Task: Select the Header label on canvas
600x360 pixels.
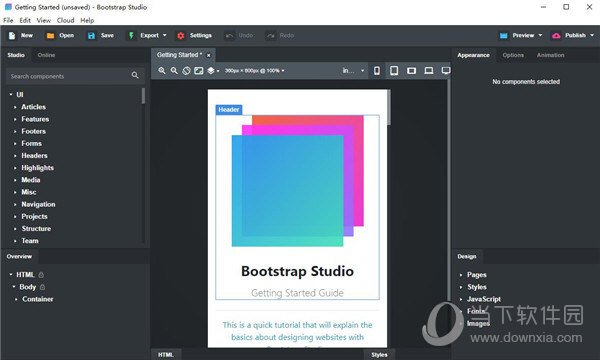Action: click(229, 110)
